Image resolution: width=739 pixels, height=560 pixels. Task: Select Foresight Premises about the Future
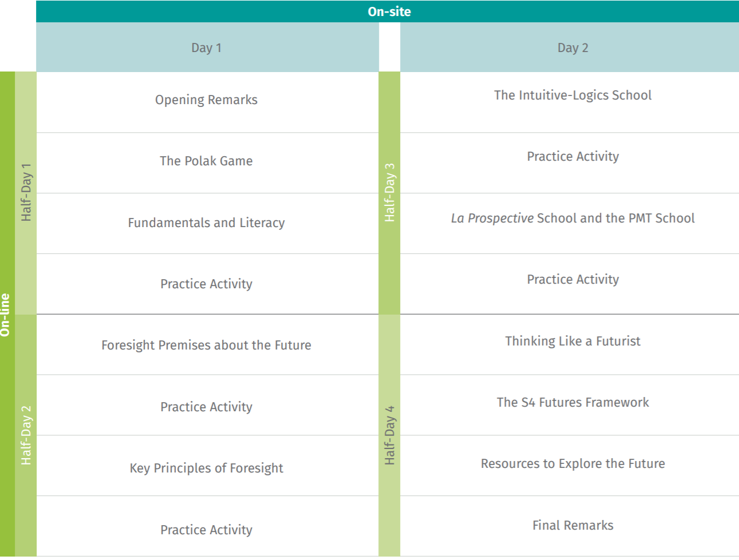tap(207, 345)
